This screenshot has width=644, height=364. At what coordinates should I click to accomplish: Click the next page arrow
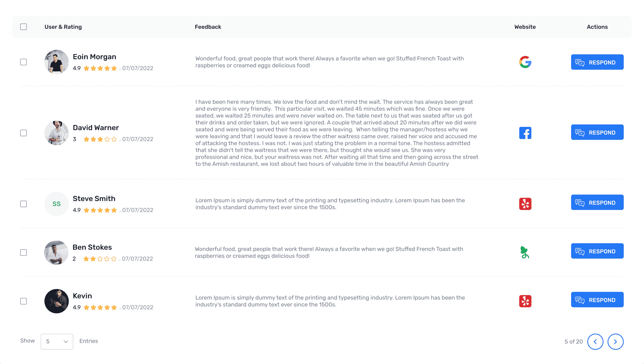[x=615, y=342]
